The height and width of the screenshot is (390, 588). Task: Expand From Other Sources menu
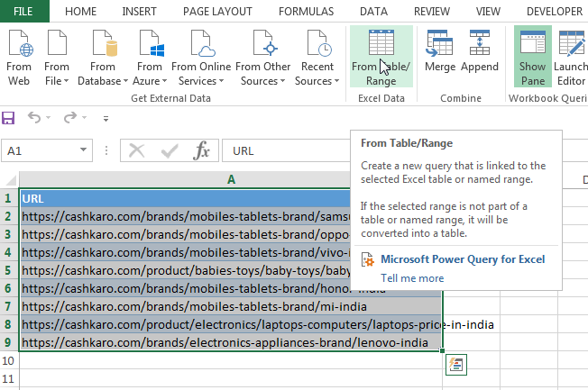[262, 58]
